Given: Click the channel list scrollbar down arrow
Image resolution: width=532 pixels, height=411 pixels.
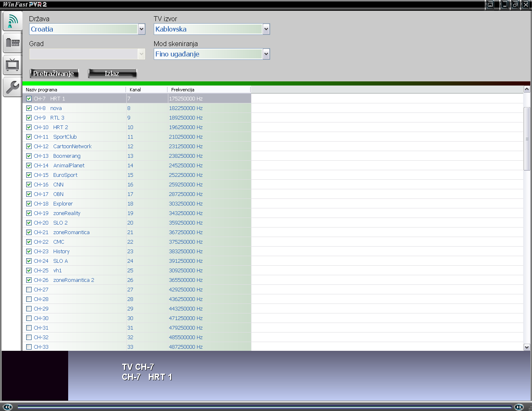Looking at the screenshot, I should point(527,347).
